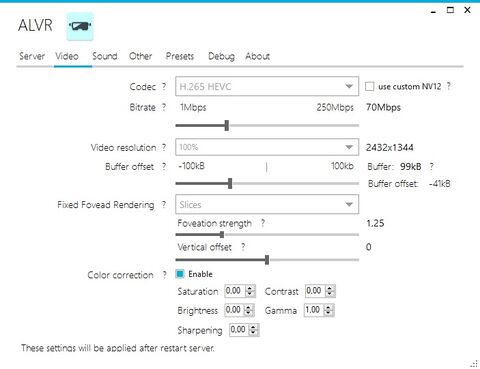Image resolution: width=480 pixels, height=369 pixels.
Task: Toggle the Color correction Enable checkbox
Action: click(x=180, y=274)
